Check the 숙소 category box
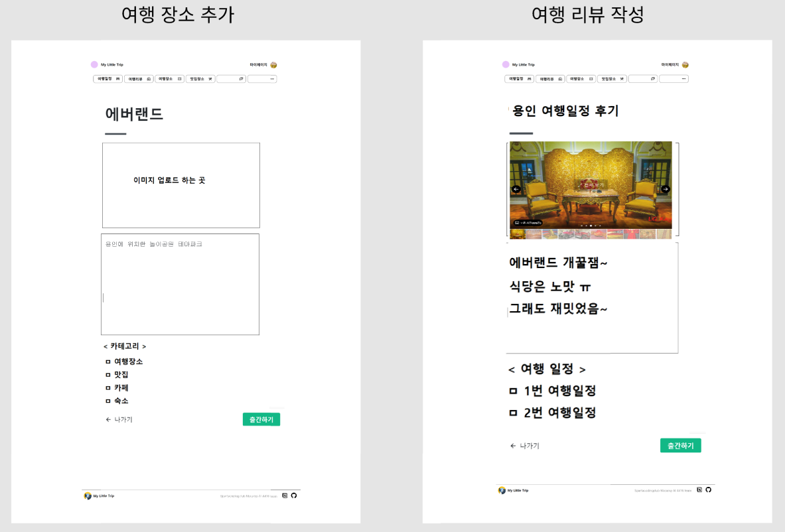The height and width of the screenshot is (532, 785). click(107, 401)
